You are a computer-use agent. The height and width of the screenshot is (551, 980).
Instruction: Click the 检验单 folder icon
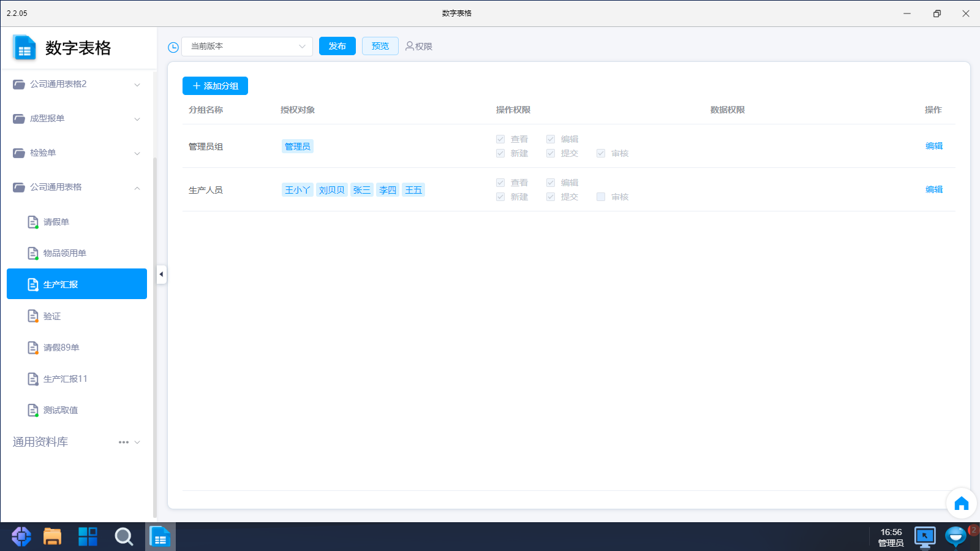click(x=19, y=153)
